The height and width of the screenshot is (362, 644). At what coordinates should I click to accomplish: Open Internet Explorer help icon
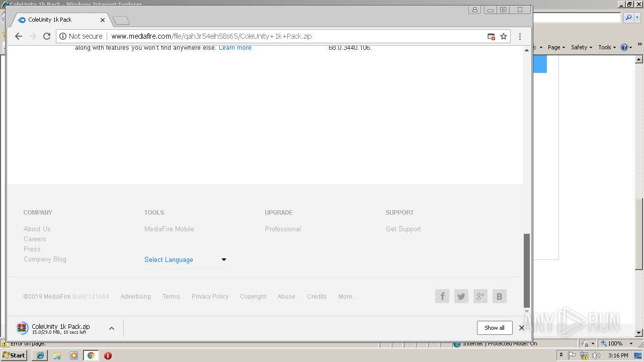tap(624, 47)
